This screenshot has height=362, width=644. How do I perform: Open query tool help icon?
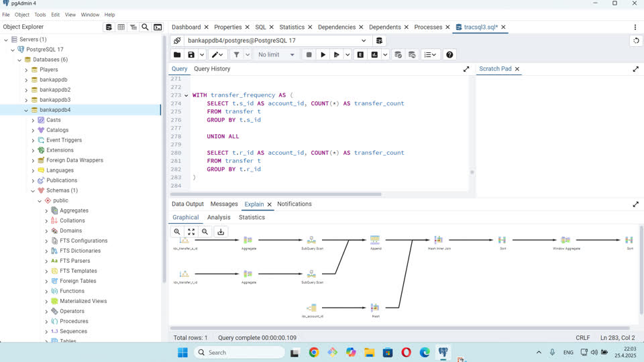pos(449,54)
